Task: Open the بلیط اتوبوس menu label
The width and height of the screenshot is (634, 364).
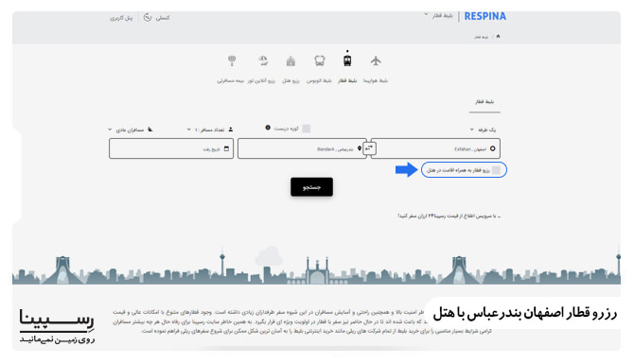Action: tap(319, 80)
